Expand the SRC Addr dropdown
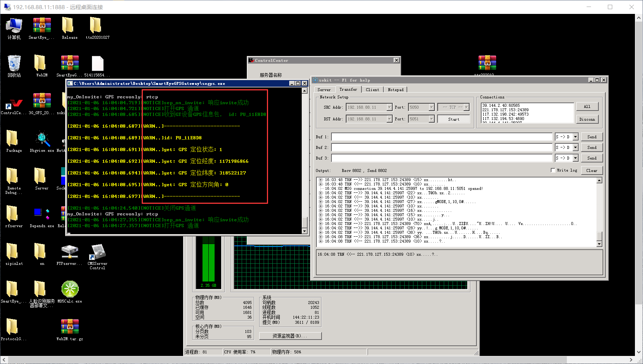 (x=389, y=108)
